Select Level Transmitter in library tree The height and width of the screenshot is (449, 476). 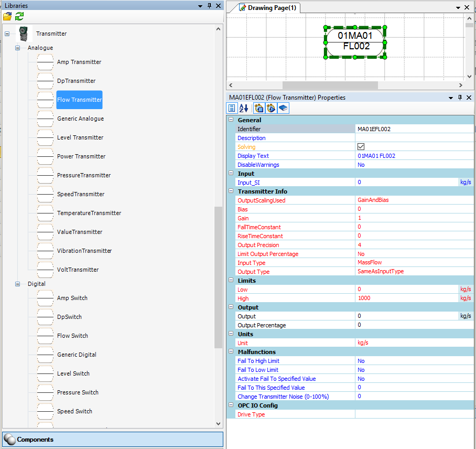80,137
